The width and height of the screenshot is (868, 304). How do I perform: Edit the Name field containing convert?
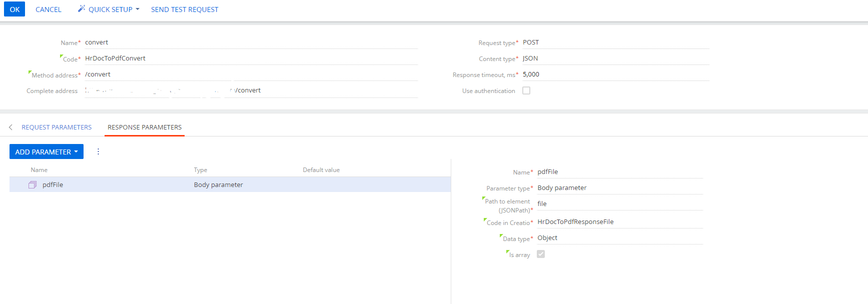(x=251, y=42)
